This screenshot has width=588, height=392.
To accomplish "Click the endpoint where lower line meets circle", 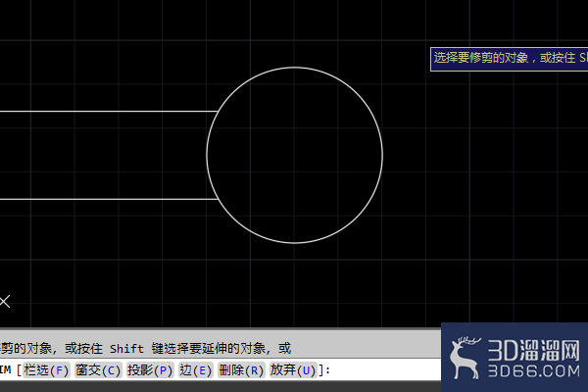I will coord(219,199).
